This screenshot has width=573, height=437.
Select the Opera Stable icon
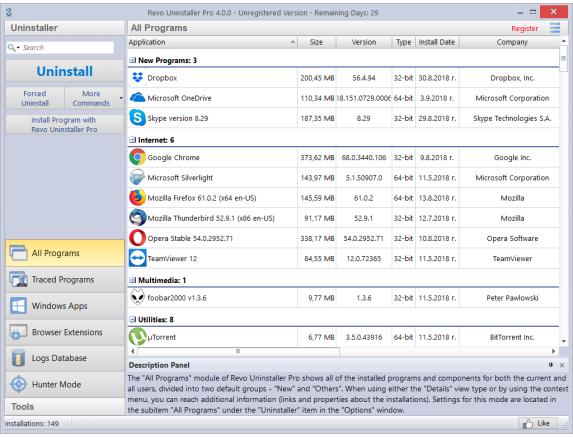[x=137, y=238]
